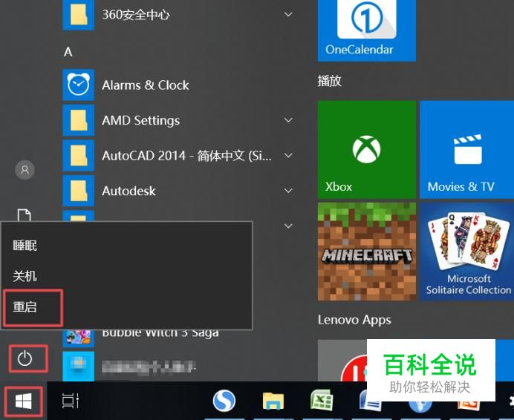Select 重启 (Restart) in power menu
514x420 pixels.
coord(25,307)
